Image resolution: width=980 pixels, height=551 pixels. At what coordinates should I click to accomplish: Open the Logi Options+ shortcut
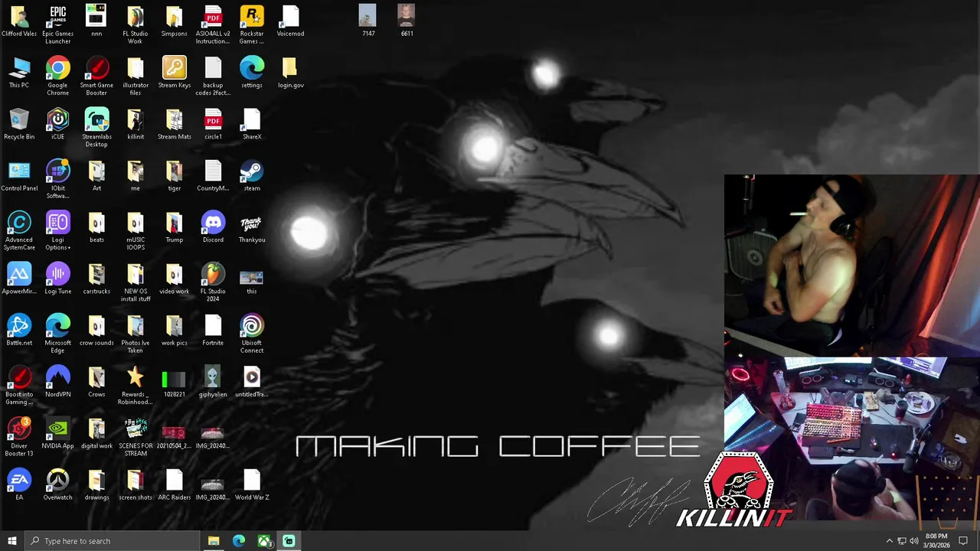pyautogui.click(x=57, y=231)
